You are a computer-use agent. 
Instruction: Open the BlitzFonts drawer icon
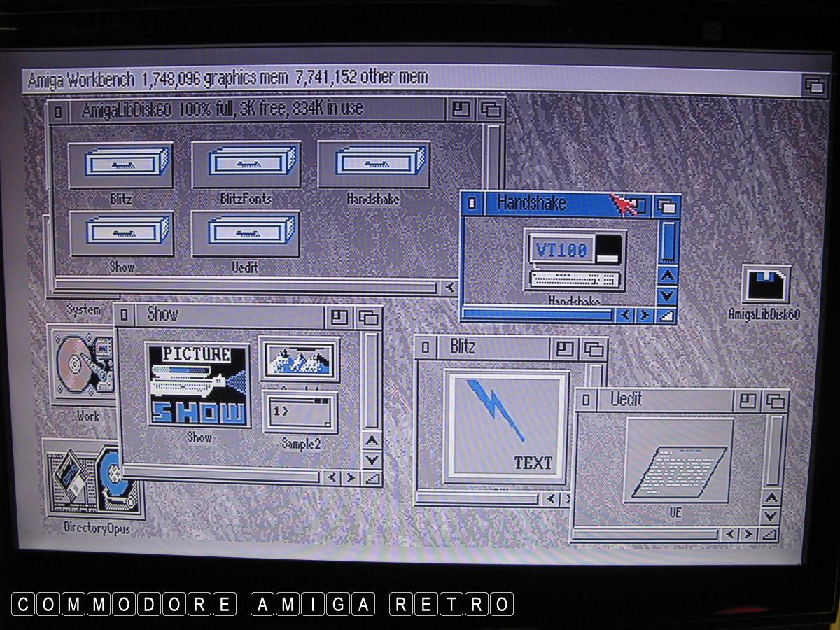[246, 165]
